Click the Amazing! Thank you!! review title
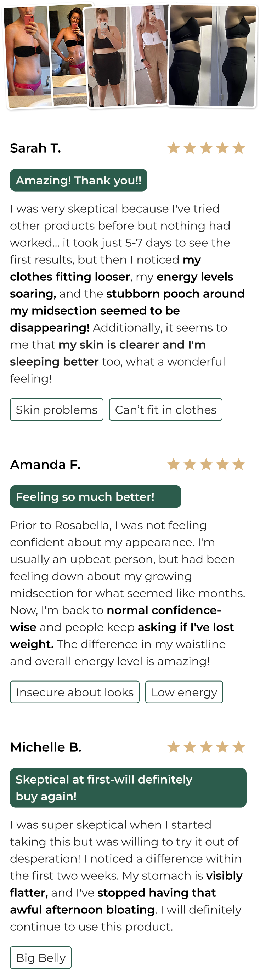Viewport: 260px width, 980px height. [78, 180]
